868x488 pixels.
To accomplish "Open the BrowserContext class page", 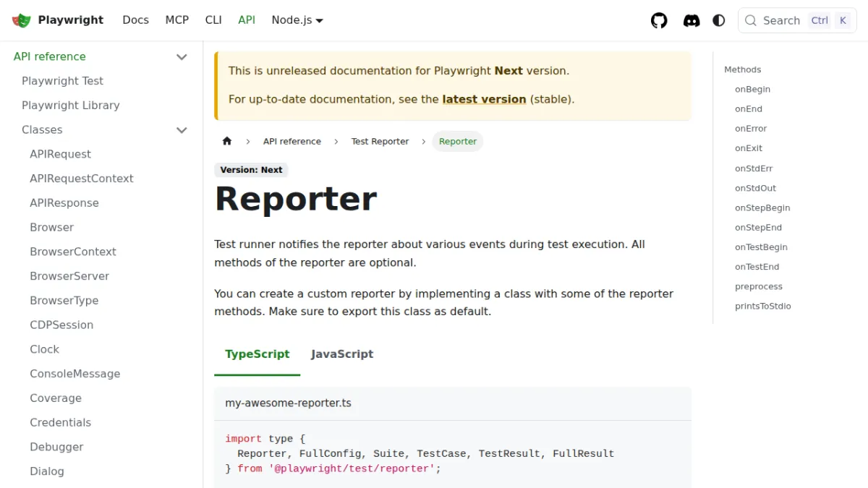I will 73,252.
